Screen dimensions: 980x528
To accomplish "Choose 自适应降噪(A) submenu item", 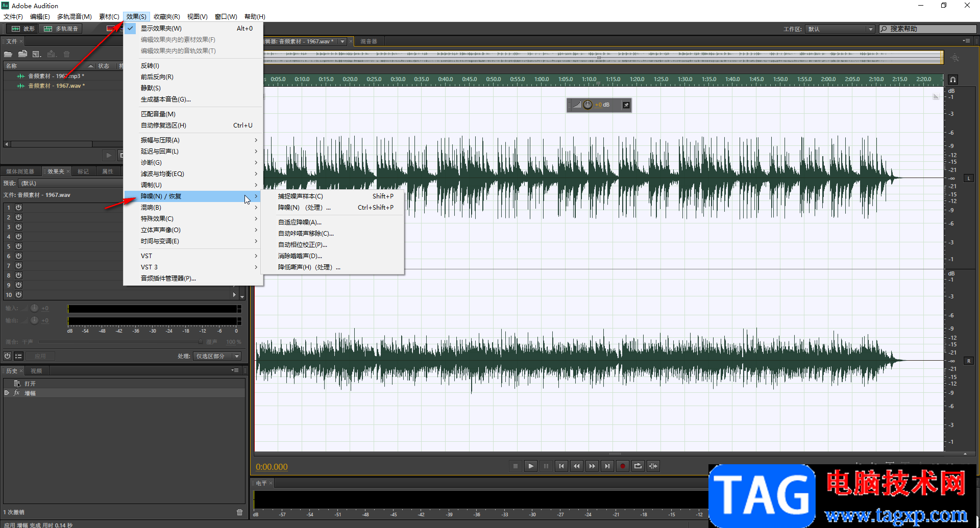I will click(x=332, y=222).
